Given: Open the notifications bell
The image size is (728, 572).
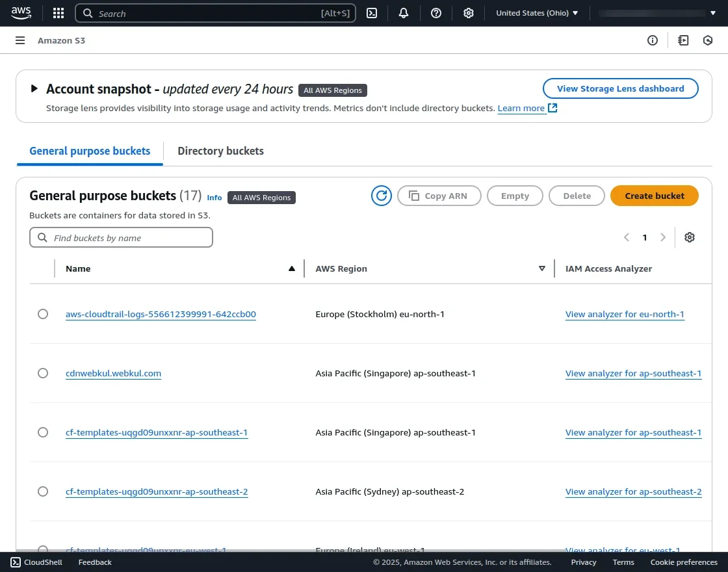Looking at the screenshot, I should tap(404, 13).
